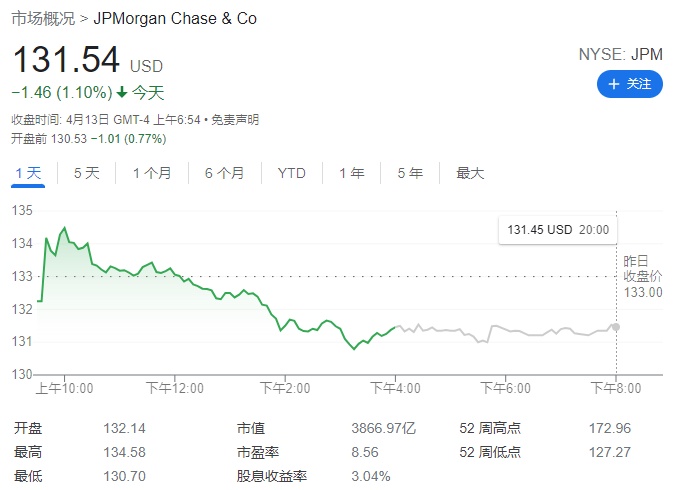Click the 下午4:00 time axis label
The height and width of the screenshot is (490, 679).
pos(396,388)
